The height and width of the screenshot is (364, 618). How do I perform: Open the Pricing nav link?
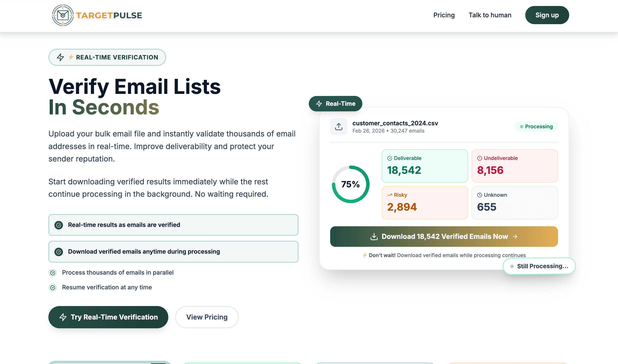click(444, 15)
